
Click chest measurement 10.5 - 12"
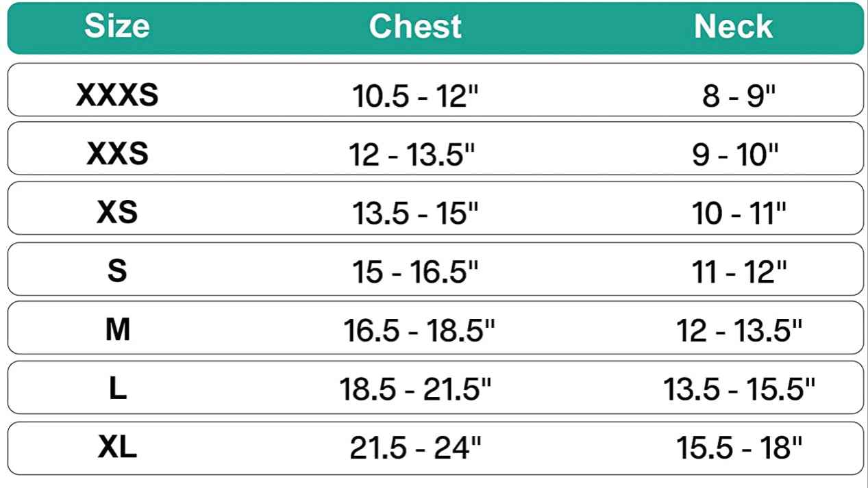pyautogui.click(x=415, y=97)
